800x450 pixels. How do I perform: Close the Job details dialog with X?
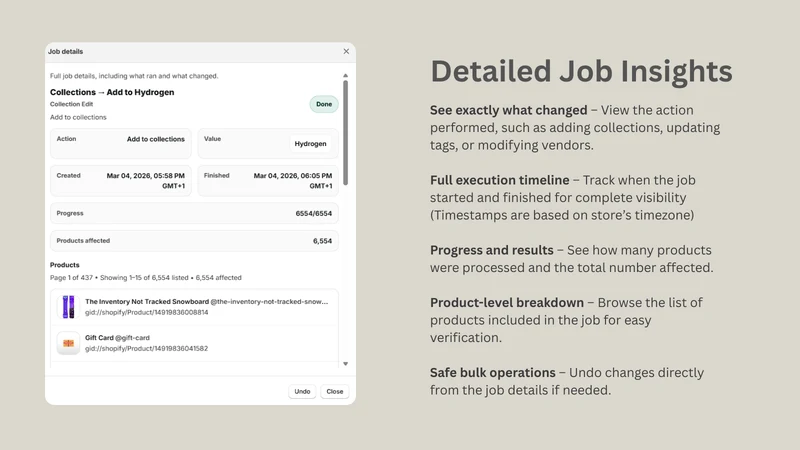(x=346, y=52)
